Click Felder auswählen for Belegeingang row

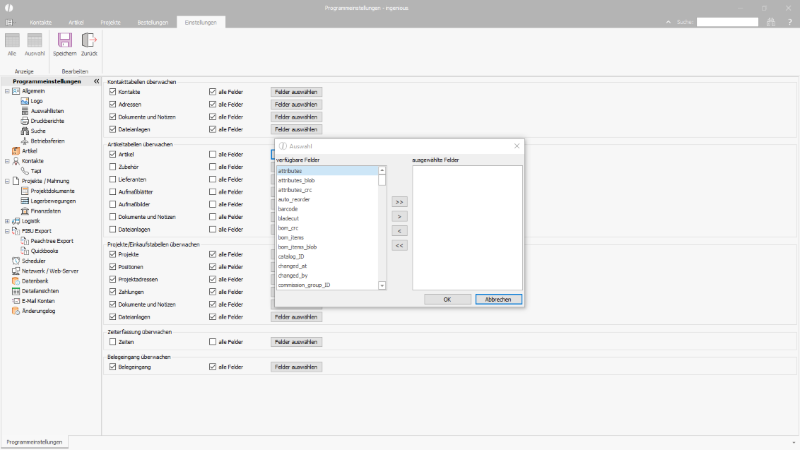coord(296,367)
